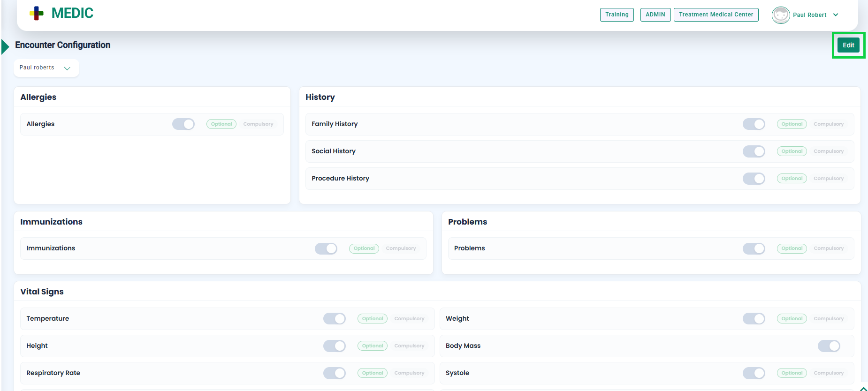Toggle the Family History switch

tap(754, 124)
